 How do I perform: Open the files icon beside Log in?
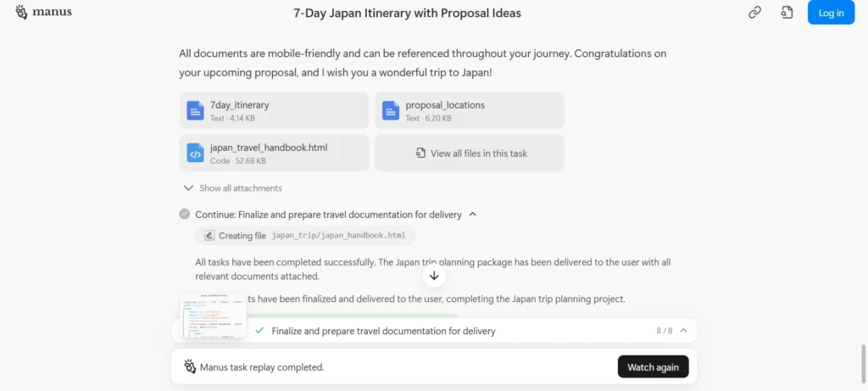[787, 13]
